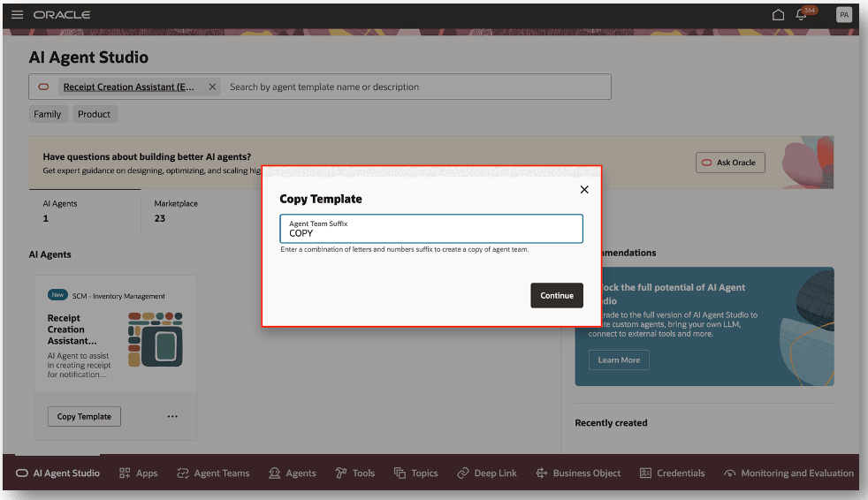Focus the agent template search field
This screenshot has width=868, height=500.
click(x=418, y=87)
